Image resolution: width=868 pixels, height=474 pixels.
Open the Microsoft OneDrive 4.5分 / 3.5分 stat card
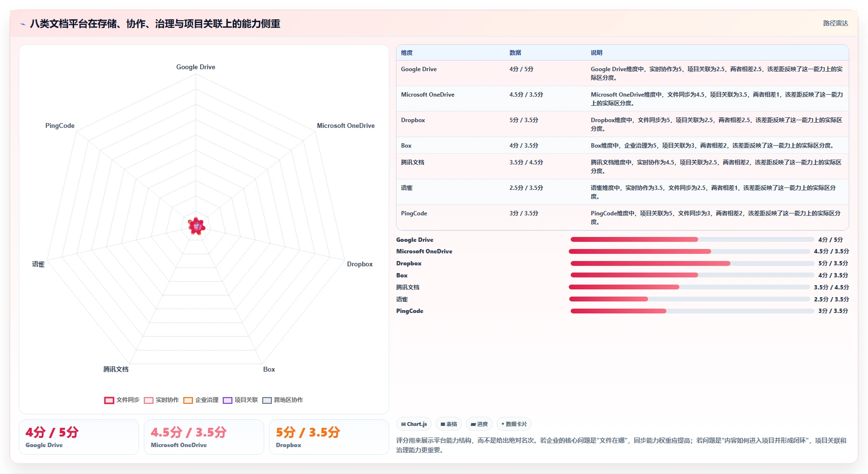[204, 437]
